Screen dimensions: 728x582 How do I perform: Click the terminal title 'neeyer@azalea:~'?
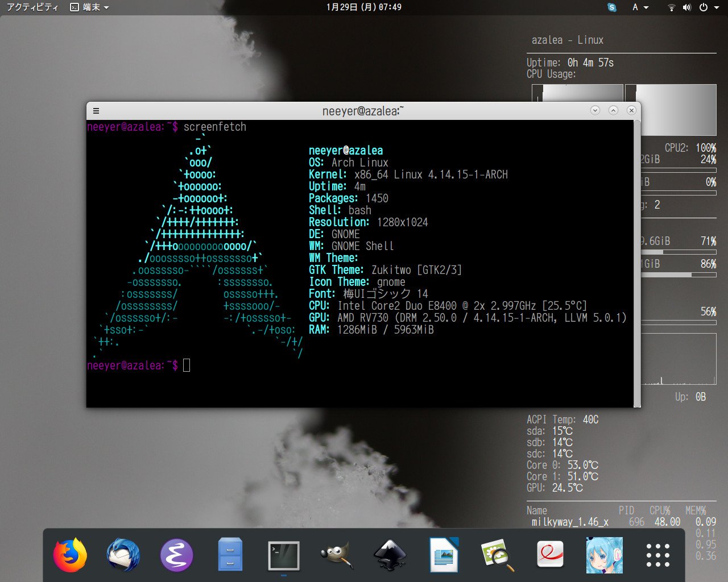click(363, 111)
